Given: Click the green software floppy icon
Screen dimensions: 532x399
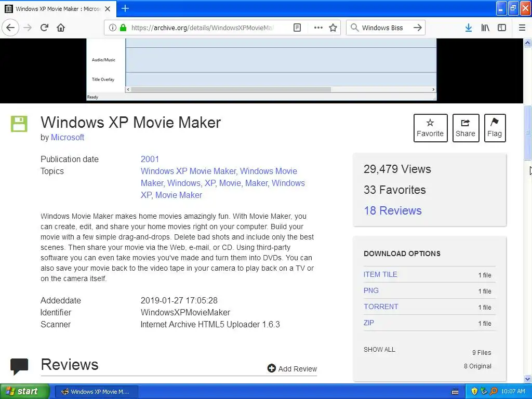Looking at the screenshot, I should pyautogui.click(x=19, y=124).
